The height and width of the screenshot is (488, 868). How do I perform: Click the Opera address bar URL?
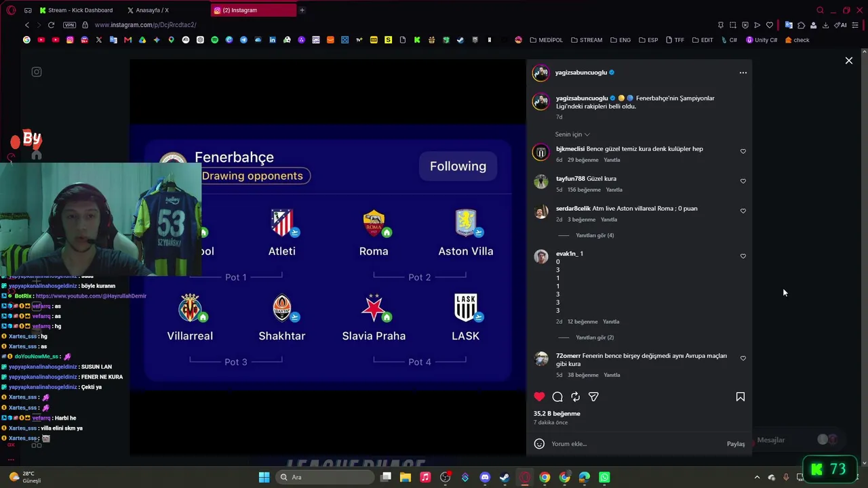(x=146, y=25)
